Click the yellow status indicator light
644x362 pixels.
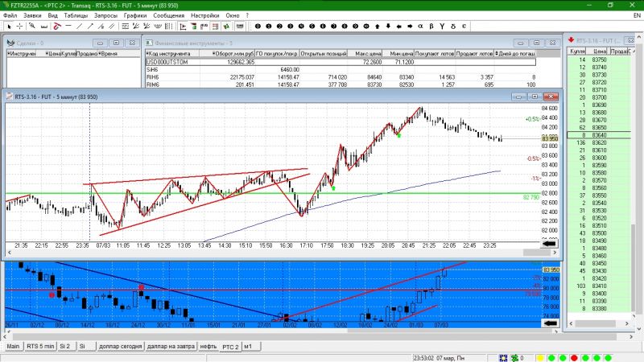pyautogui.click(x=540, y=358)
